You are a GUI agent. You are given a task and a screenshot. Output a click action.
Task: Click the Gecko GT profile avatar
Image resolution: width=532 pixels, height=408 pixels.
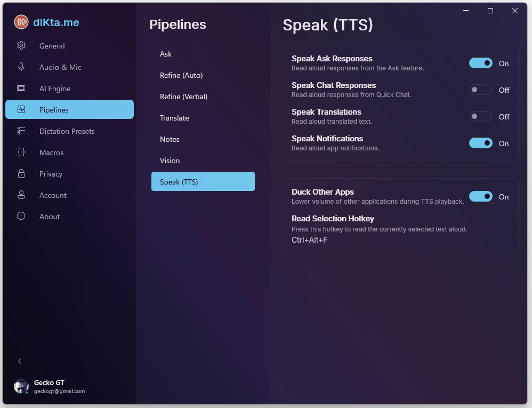point(21,387)
